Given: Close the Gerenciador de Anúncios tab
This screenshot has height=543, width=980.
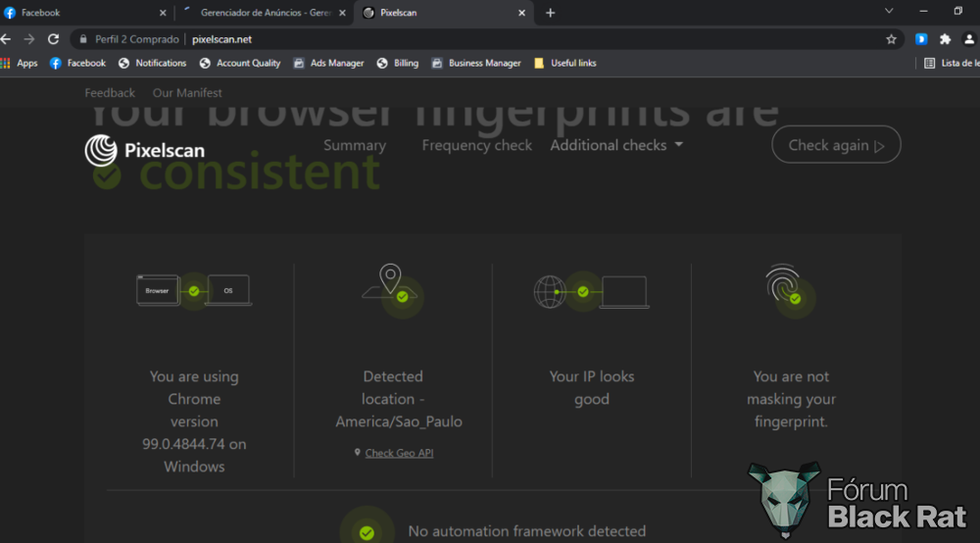Looking at the screenshot, I should [x=342, y=13].
